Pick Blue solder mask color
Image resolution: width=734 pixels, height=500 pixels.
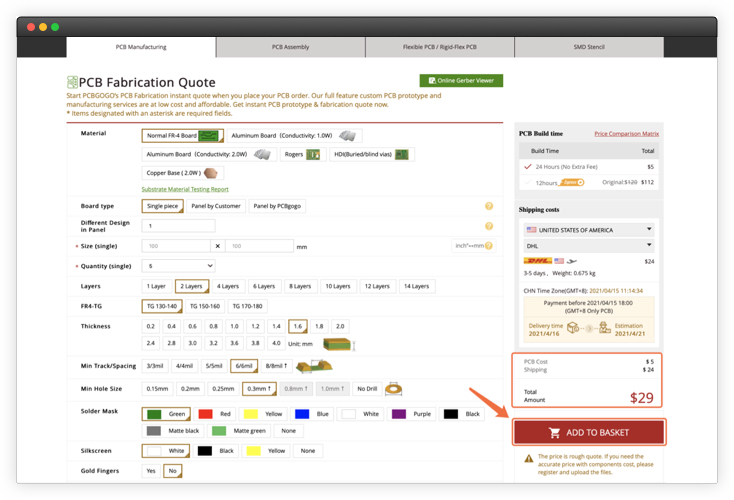[x=312, y=414]
